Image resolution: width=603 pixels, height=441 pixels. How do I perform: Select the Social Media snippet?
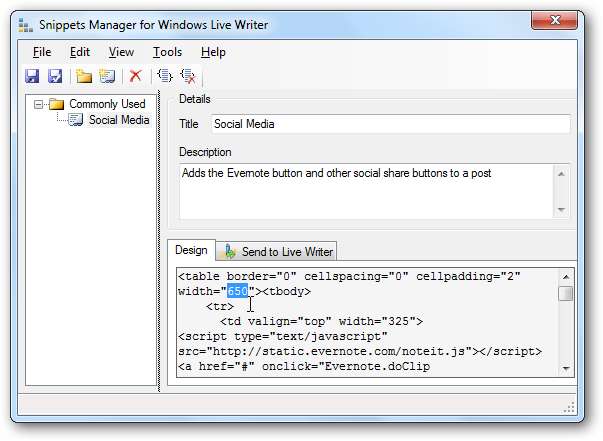(x=118, y=120)
